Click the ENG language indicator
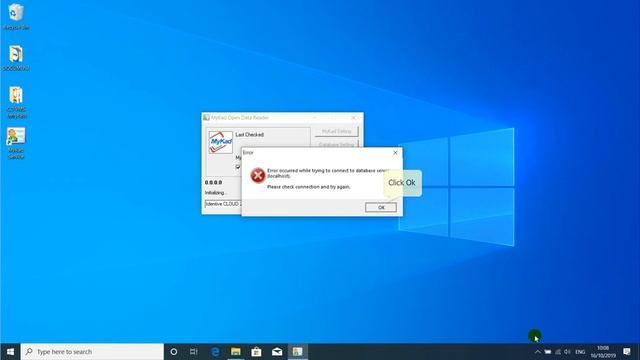 [x=580, y=352]
